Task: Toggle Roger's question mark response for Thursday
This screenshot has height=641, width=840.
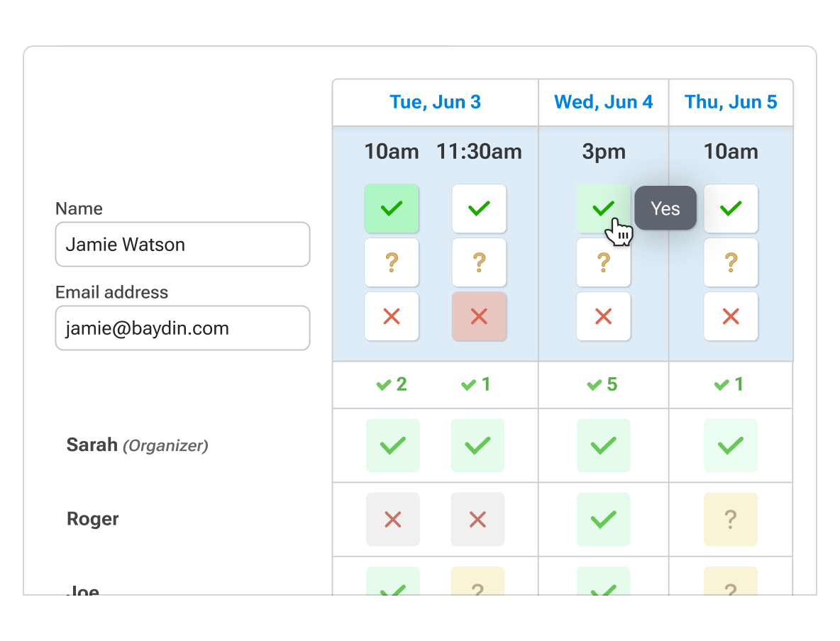Action: tap(731, 519)
